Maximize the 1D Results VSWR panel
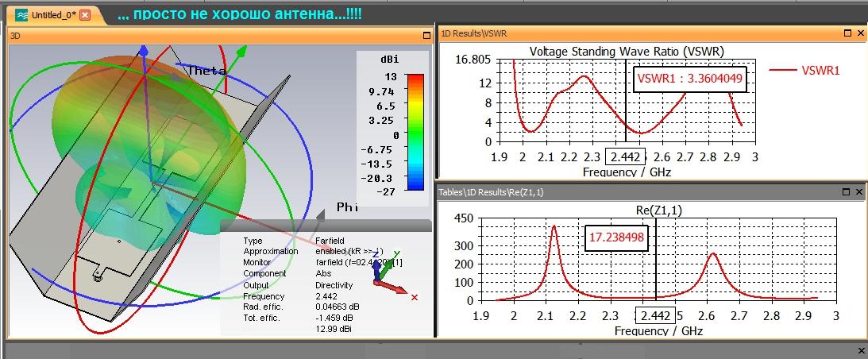868x359 pixels. click(847, 33)
